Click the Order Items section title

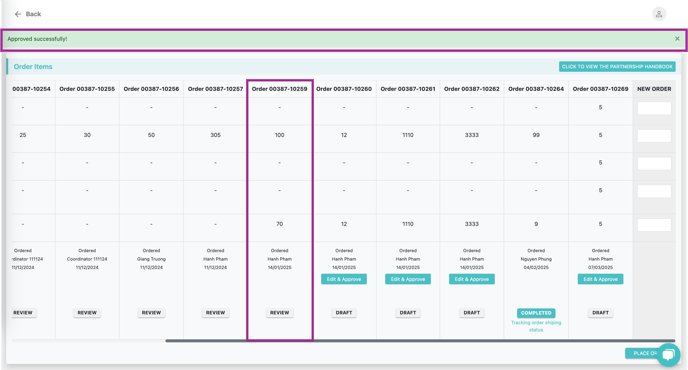(x=33, y=67)
